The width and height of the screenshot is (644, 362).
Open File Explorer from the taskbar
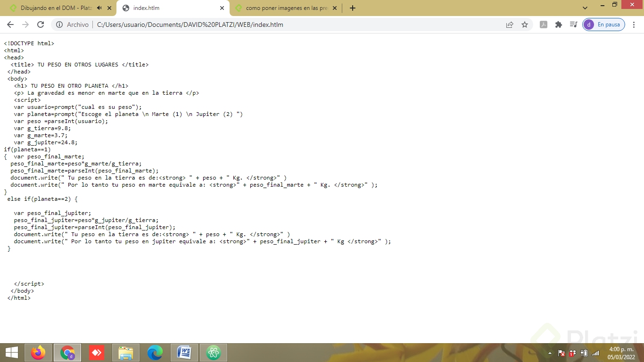[x=126, y=353]
